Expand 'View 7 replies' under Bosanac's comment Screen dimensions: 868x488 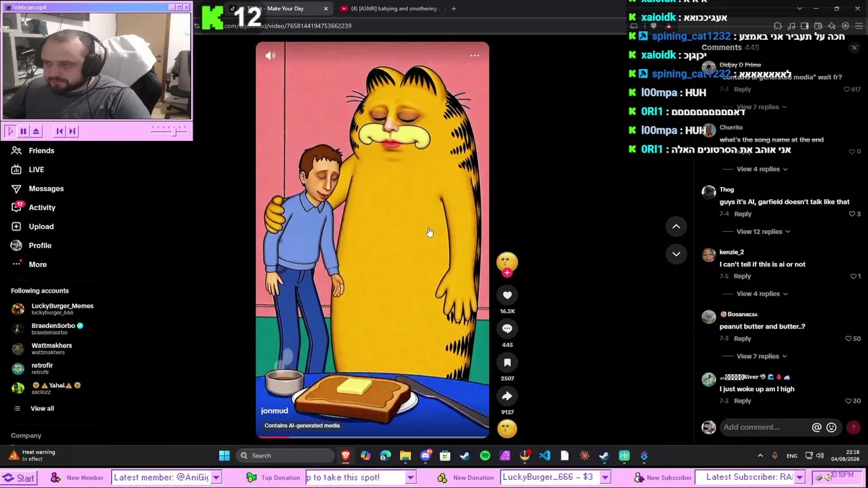762,357
